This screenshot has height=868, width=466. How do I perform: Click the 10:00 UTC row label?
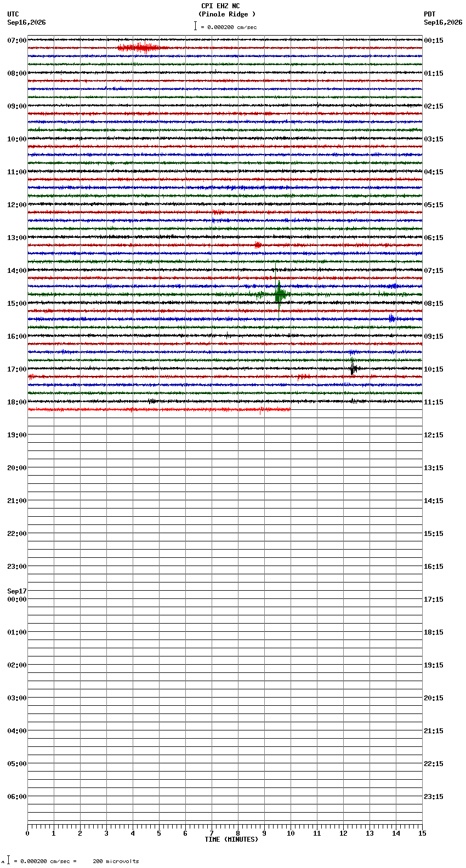click(17, 139)
